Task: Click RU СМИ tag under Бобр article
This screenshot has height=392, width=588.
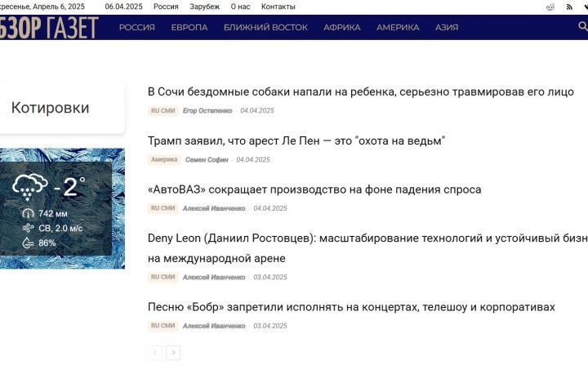Action: [x=163, y=326]
